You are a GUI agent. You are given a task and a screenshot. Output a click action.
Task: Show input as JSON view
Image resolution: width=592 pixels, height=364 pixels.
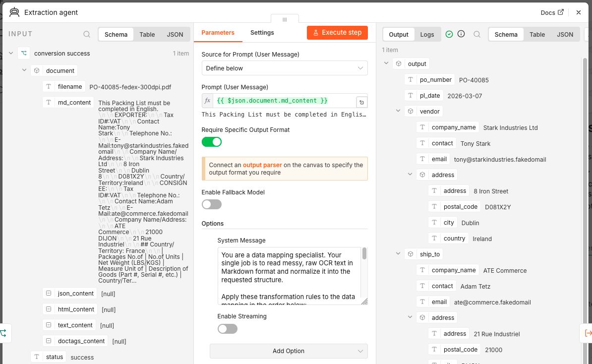click(175, 34)
